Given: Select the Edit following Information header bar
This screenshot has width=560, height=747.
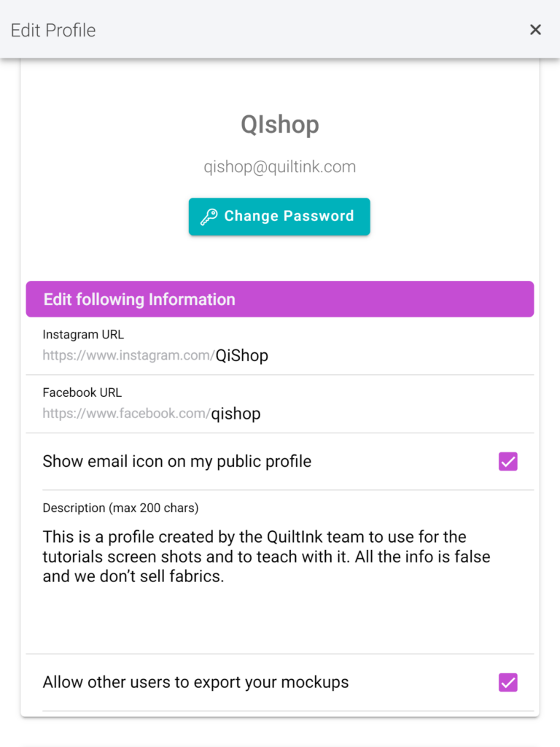Looking at the screenshot, I should pos(279,299).
